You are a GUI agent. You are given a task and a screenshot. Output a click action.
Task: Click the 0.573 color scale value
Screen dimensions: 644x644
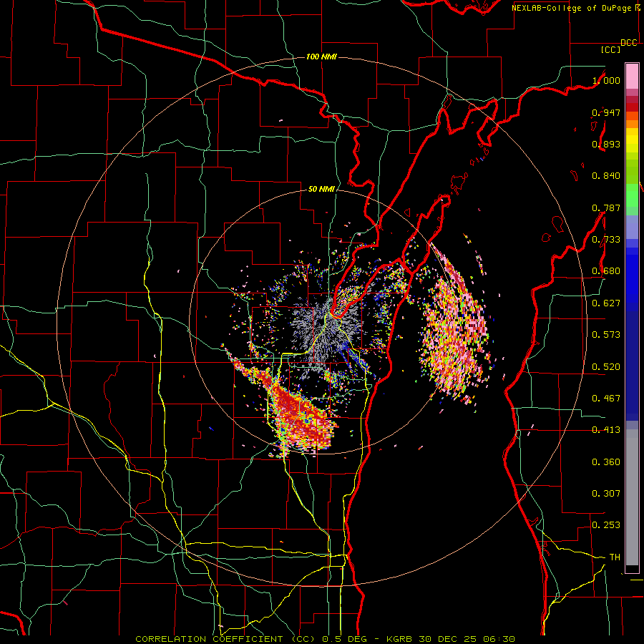(x=606, y=335)
